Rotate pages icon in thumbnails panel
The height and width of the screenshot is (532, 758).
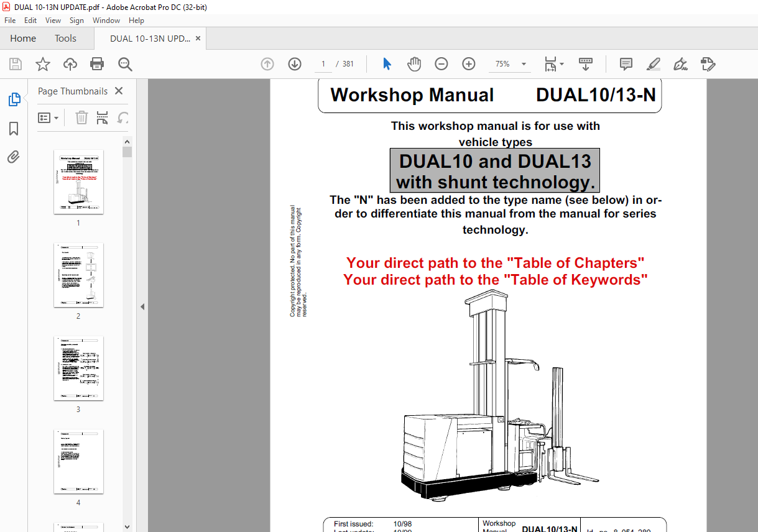[123, 117]
